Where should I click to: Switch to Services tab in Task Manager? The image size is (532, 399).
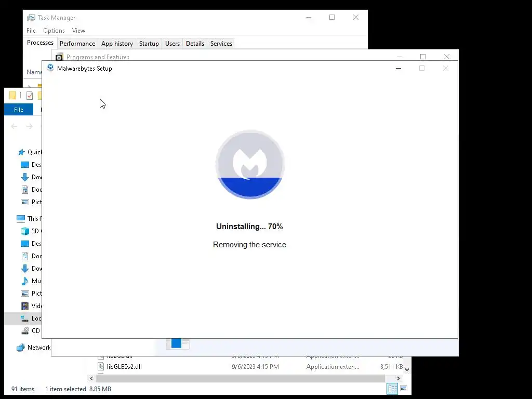(x=221, y=44)
